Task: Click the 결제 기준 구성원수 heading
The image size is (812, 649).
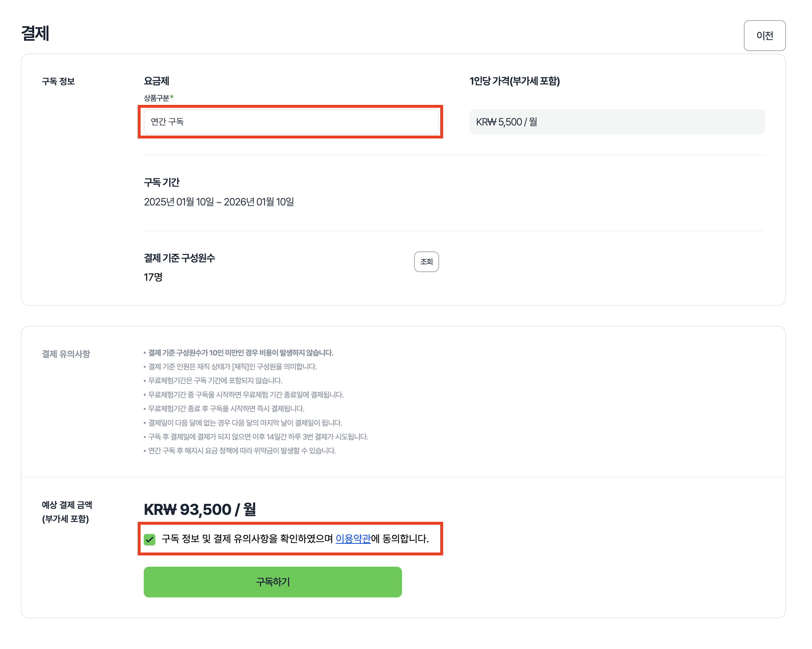Action: pyautogui.click(x=179, y=258)
